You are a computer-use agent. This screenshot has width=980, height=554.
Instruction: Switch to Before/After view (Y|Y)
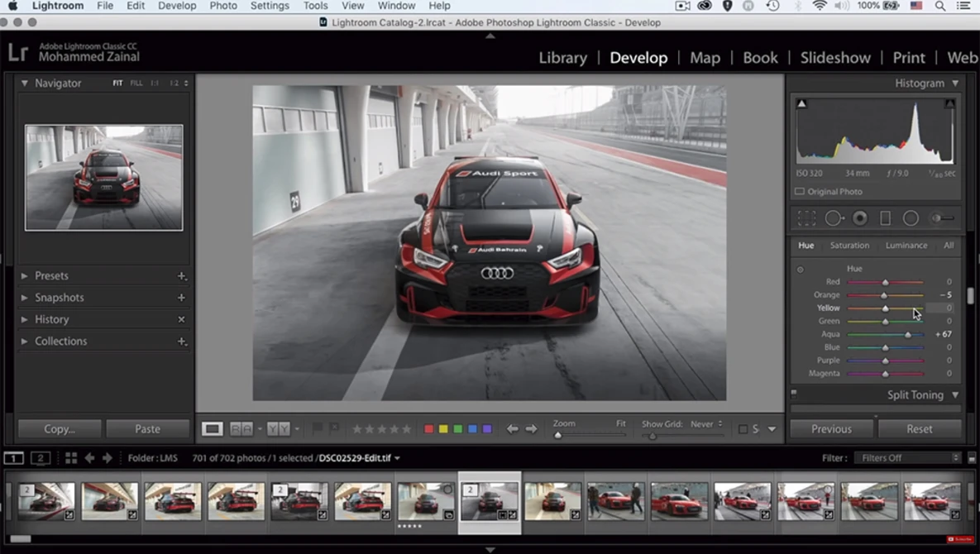click(x=278, y=429)
